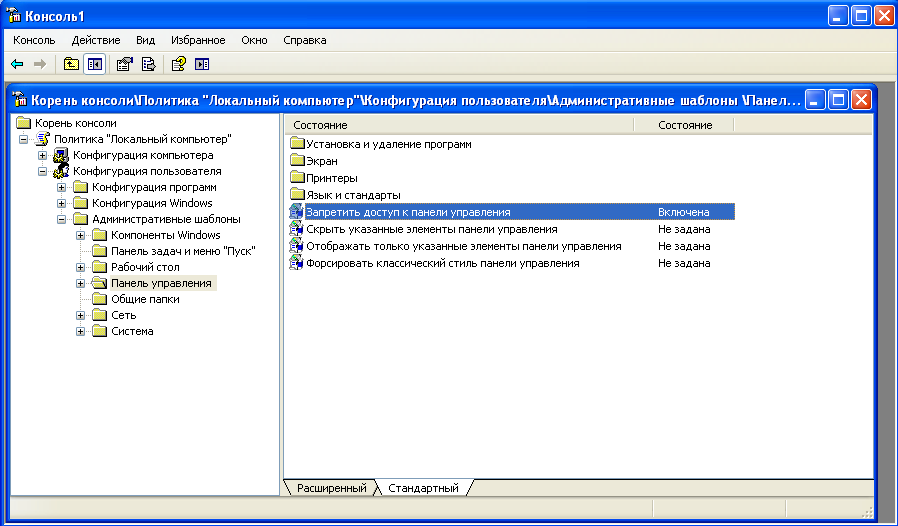Viewport: 898px width, 526px height.
Task: Expand the Система tree node
Action: (80, 332)
